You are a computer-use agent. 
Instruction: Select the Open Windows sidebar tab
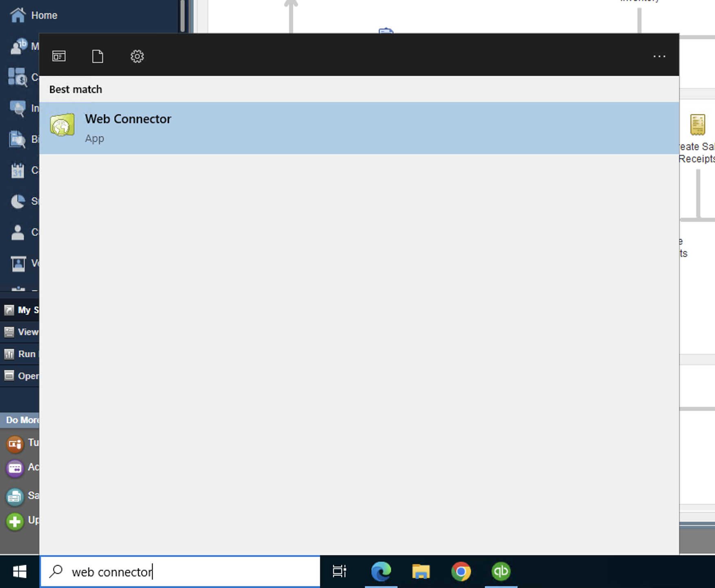point(20,376)
